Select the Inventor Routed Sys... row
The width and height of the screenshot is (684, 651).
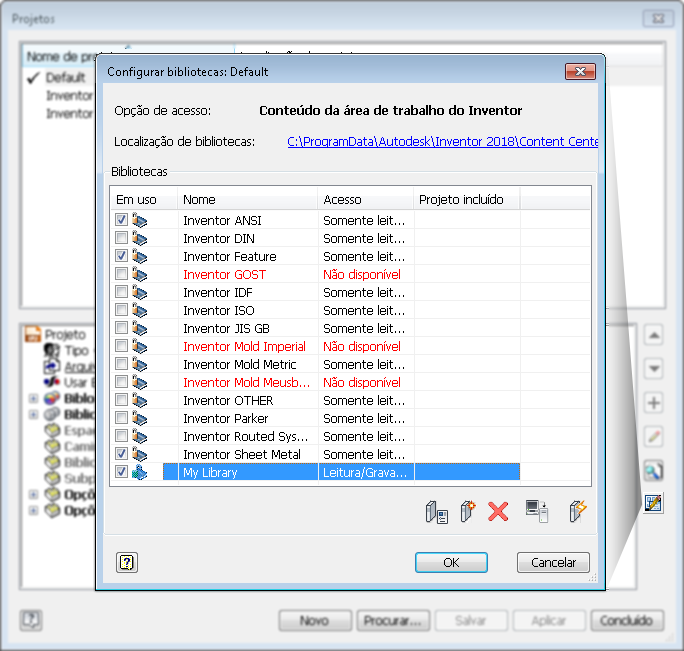350,436
